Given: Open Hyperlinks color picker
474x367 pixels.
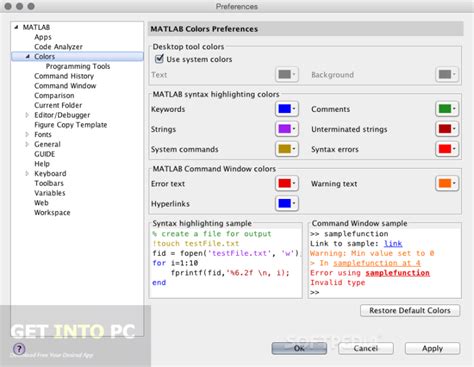Looking at the screenshot, I should click(287, 203).
